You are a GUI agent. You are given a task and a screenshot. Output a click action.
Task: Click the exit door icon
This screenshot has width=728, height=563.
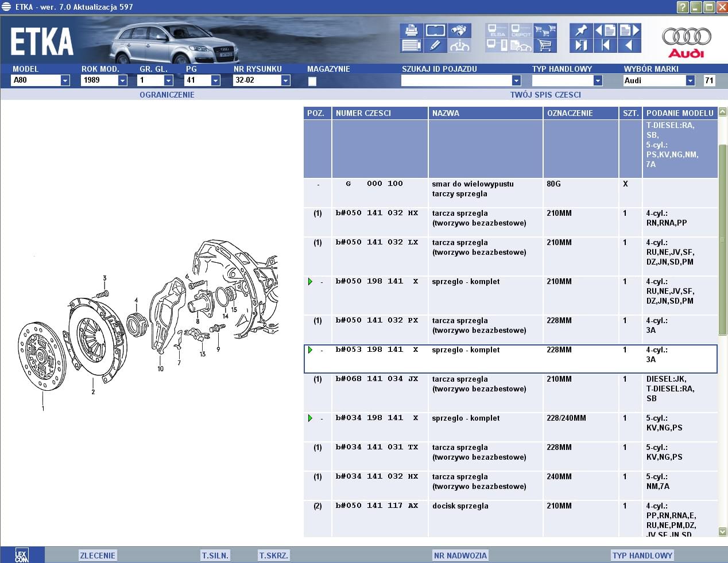click(581, 45)
